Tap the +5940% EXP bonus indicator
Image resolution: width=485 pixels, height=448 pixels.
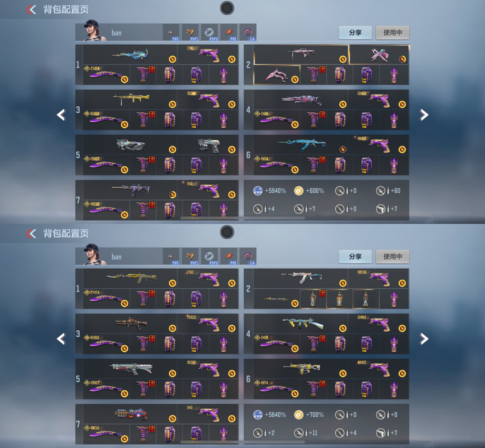tap(269, 191)
